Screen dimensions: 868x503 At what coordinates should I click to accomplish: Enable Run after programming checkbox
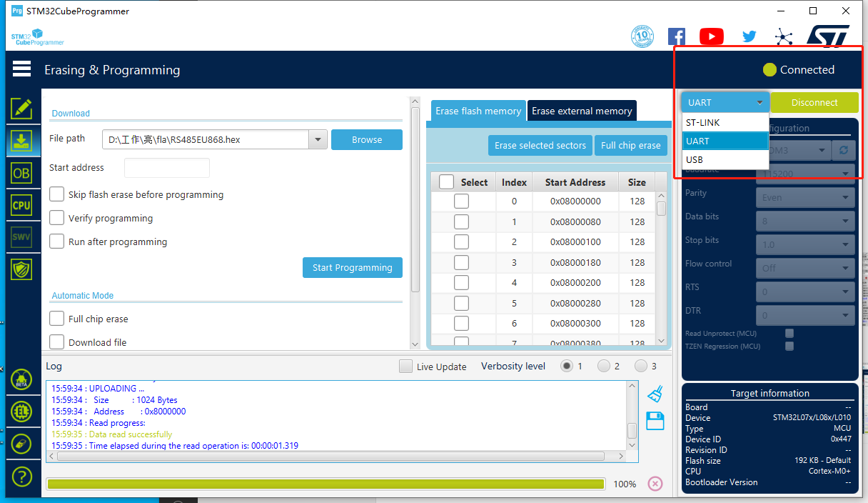tap(57, 241)
